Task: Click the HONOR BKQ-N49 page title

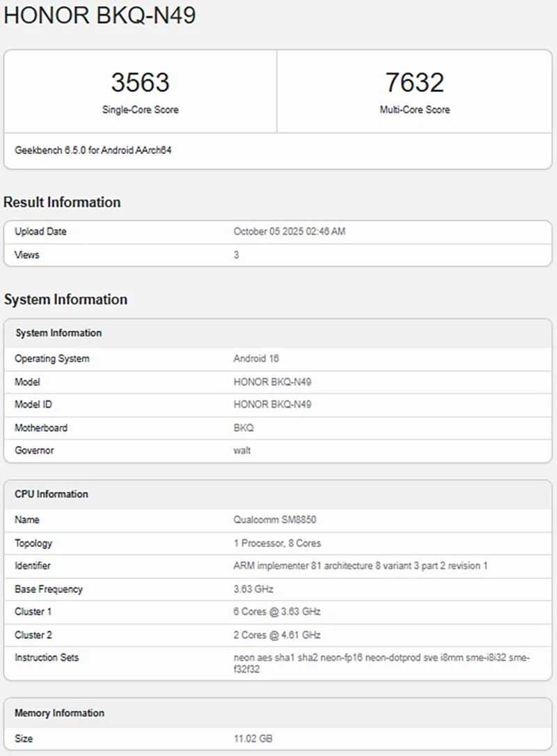Action: point(100,15)
